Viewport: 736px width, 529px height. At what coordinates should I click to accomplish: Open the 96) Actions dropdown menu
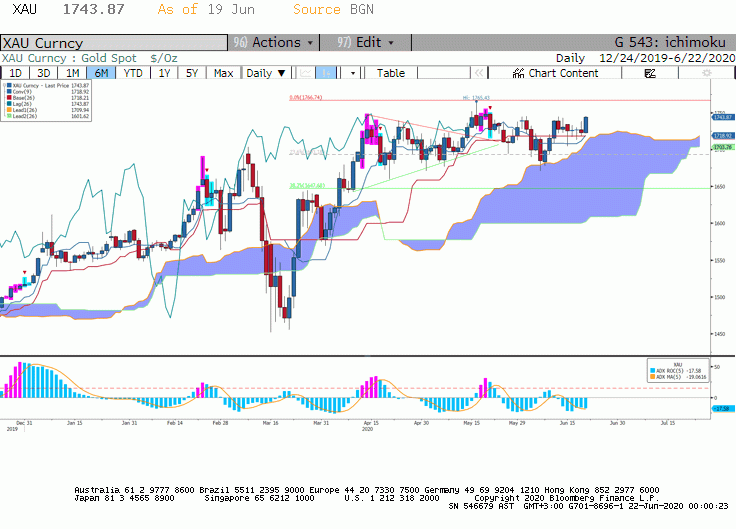pyautogui.click(x=273, y=42)
